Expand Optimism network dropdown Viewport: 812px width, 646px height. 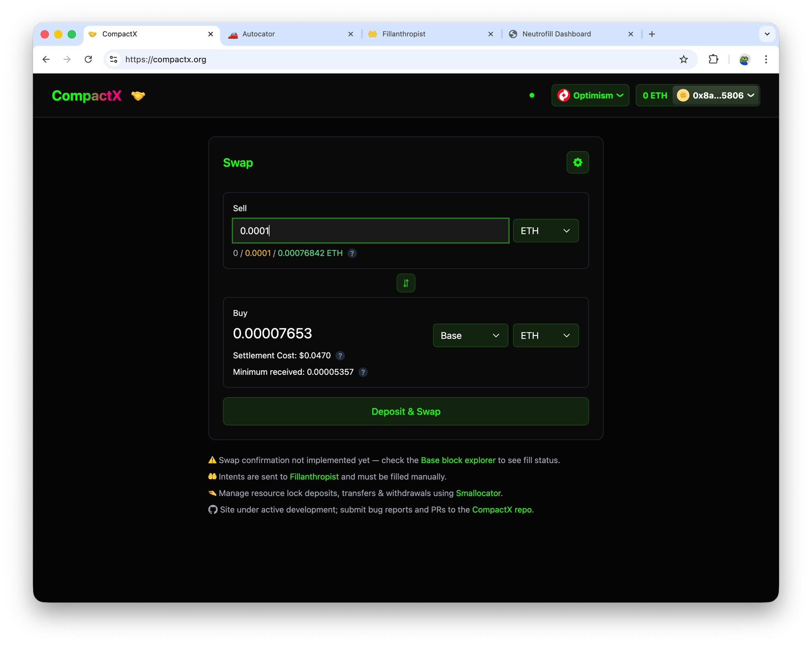[590, 96]
